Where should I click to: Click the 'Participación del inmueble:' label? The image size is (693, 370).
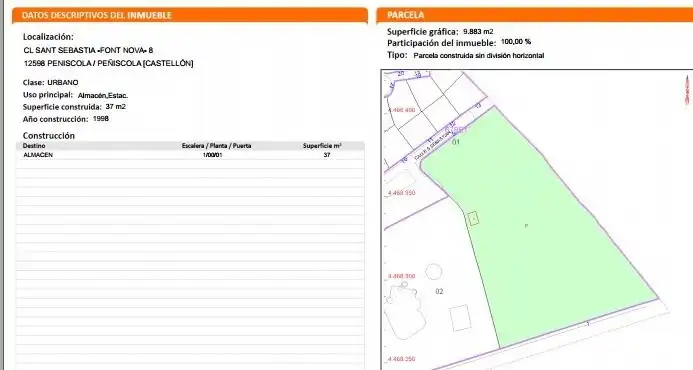tap(442, 43)
